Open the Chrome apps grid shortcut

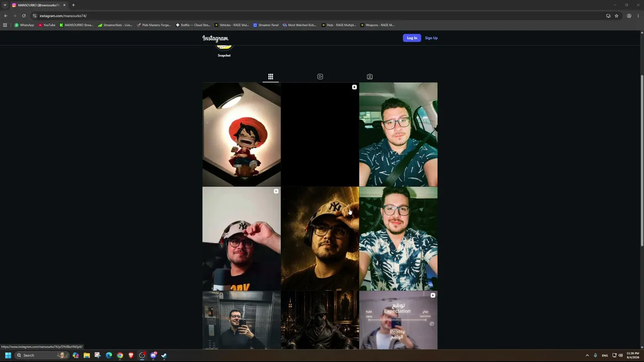click(5, 25)
